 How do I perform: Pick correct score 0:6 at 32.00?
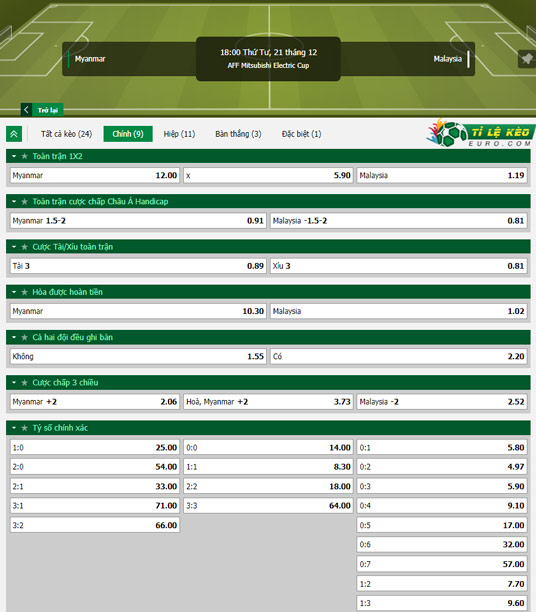[x=442, y=544]
